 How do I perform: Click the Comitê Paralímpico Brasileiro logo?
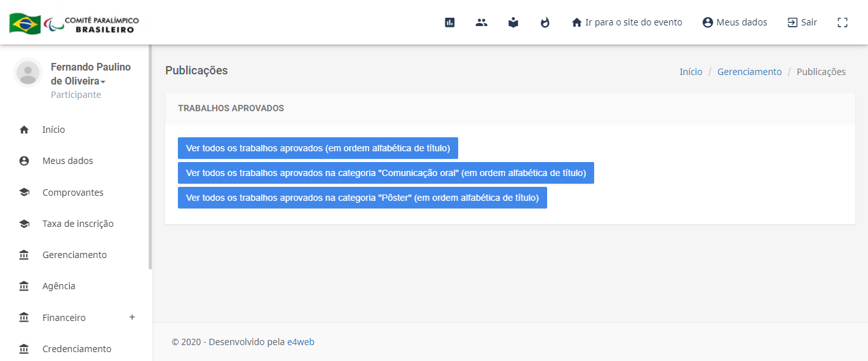(74, 24)
